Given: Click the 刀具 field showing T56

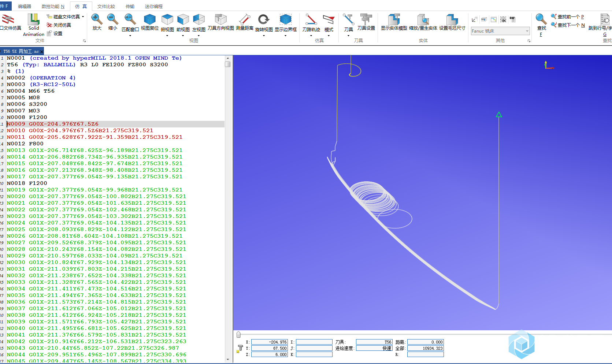Looking at the screenshot, I should coord(374,342).
